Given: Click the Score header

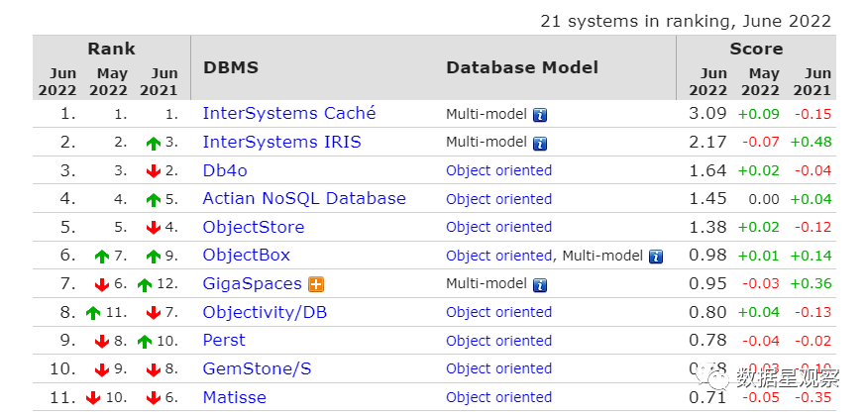Looking at the screenshot, I should [x=756, y=49].
